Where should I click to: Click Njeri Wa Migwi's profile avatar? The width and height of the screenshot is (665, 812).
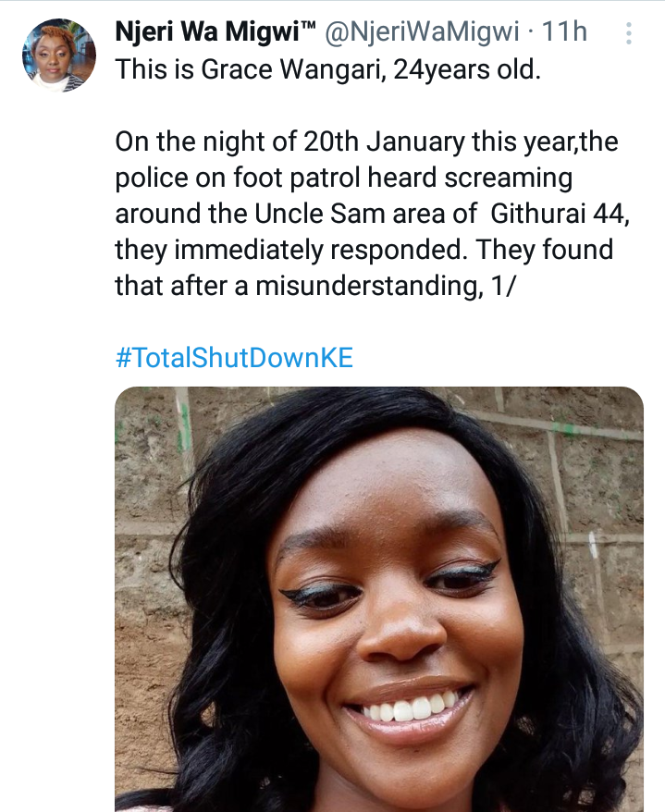pyautogui.click(x=59, y=54)
